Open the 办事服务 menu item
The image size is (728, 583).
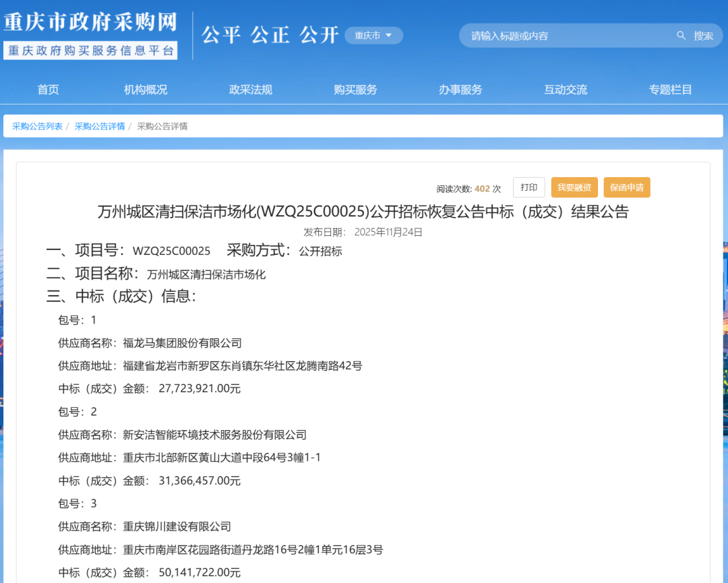460,90
